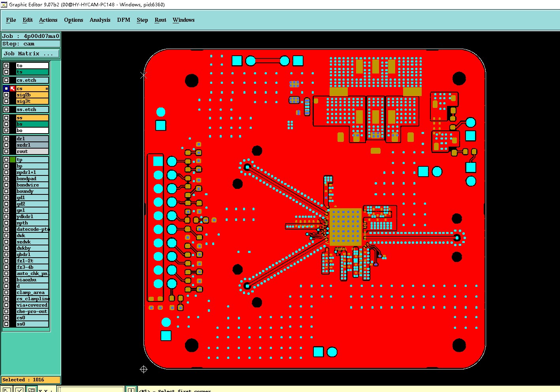
Task: Enable the cs0 layer checkbox
Action: click(x=6, y=318)
